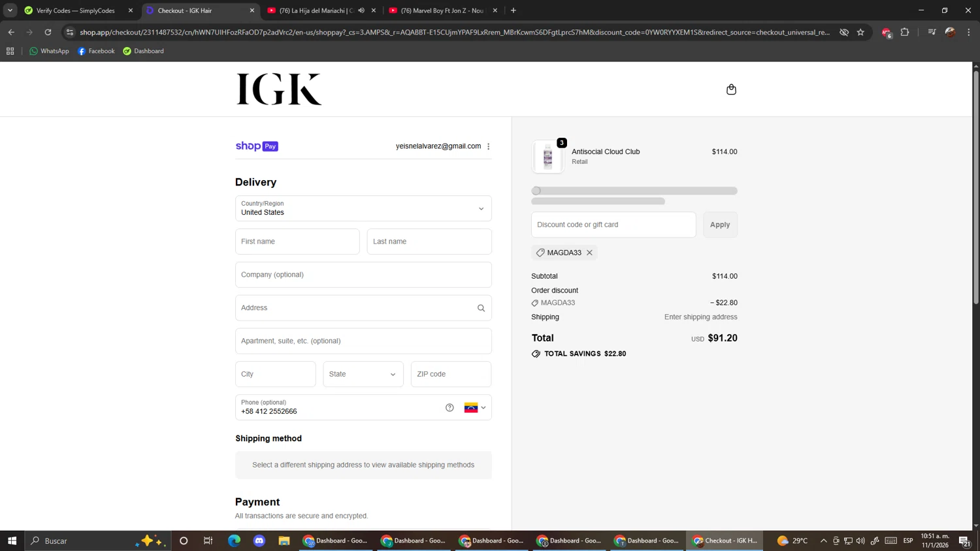The height and width of the screenshot is (551, 980).
Task: Open the Extensions puzzle icon
Action: (x=905, y=32)
